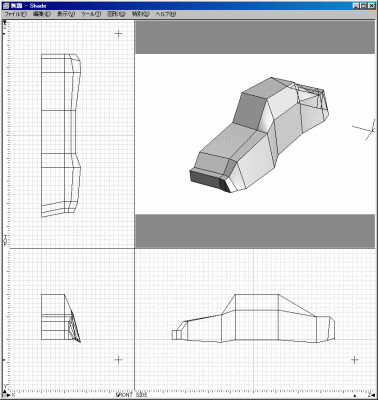The width and height of the screenshot is (378, 400).
Task: Select the shaded car model in perspective view
Action: [x=259, y=135]
